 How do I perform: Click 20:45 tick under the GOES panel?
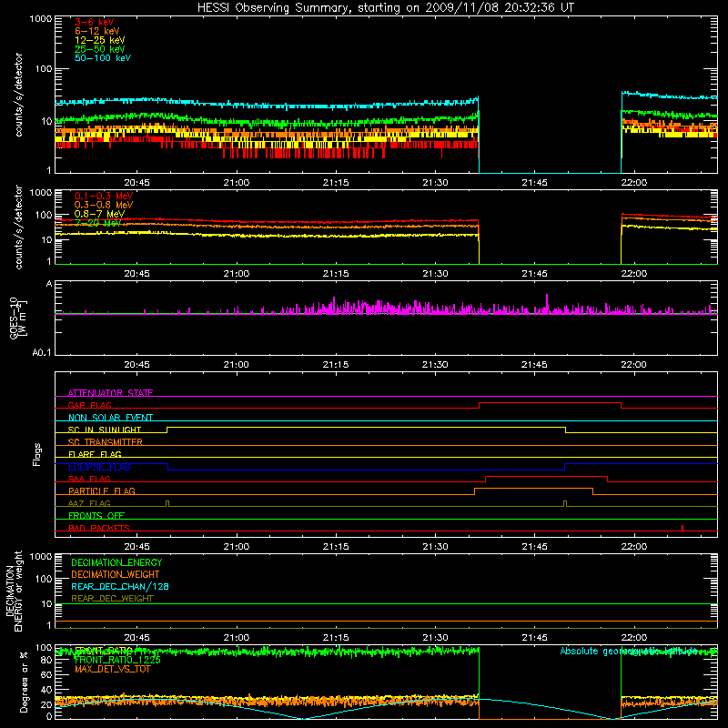tap(136, 365)
